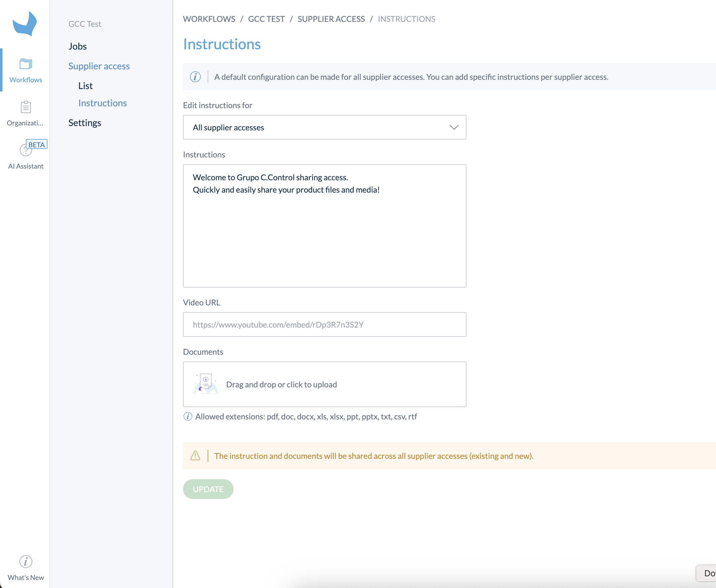Click the chevron arrow in supplier dropdown
Screen dimensions: 716x588
click(454, 127)
